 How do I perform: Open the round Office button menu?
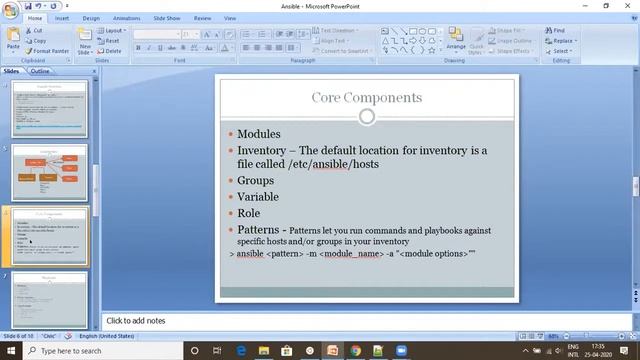11,10
